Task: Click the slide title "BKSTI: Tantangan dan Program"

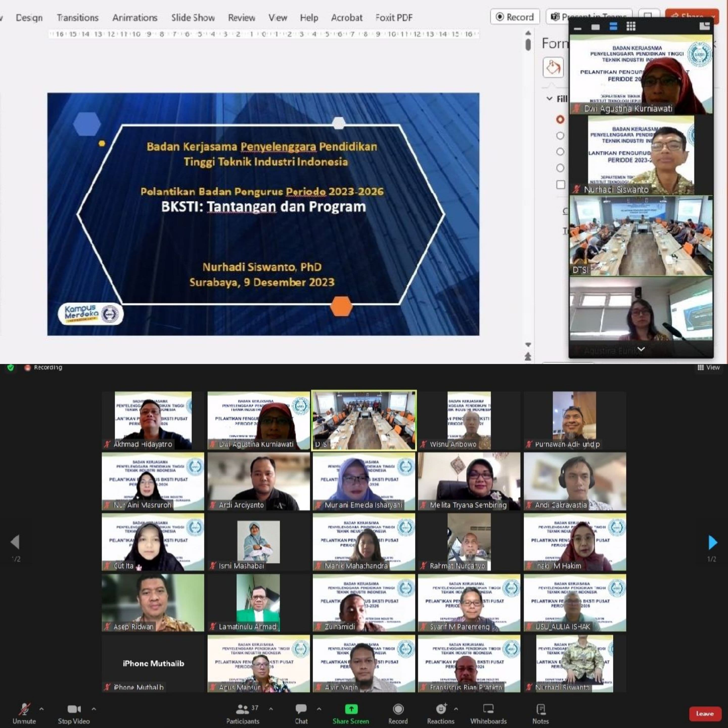Action: click(263, 207)
